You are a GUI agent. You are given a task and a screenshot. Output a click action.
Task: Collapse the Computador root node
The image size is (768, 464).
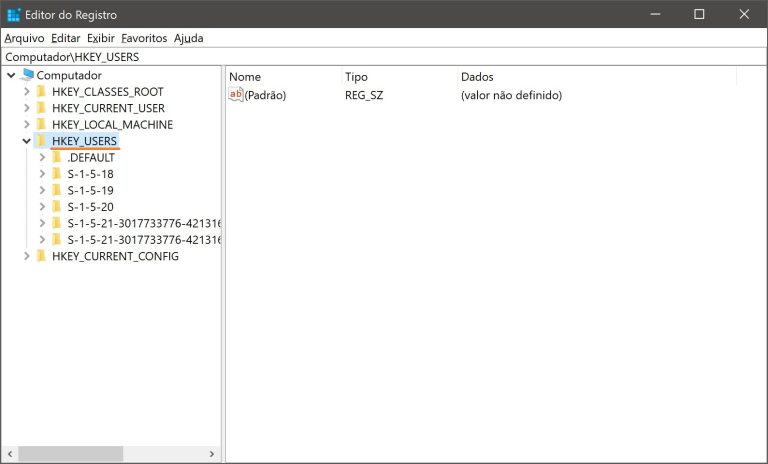10,75
